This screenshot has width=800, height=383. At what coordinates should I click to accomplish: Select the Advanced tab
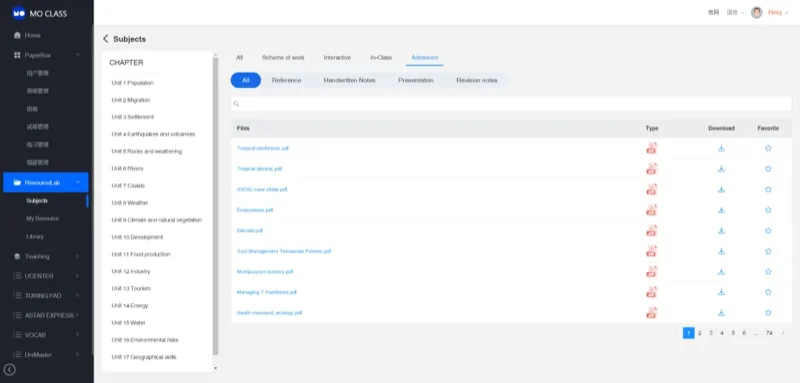(424, 58)
